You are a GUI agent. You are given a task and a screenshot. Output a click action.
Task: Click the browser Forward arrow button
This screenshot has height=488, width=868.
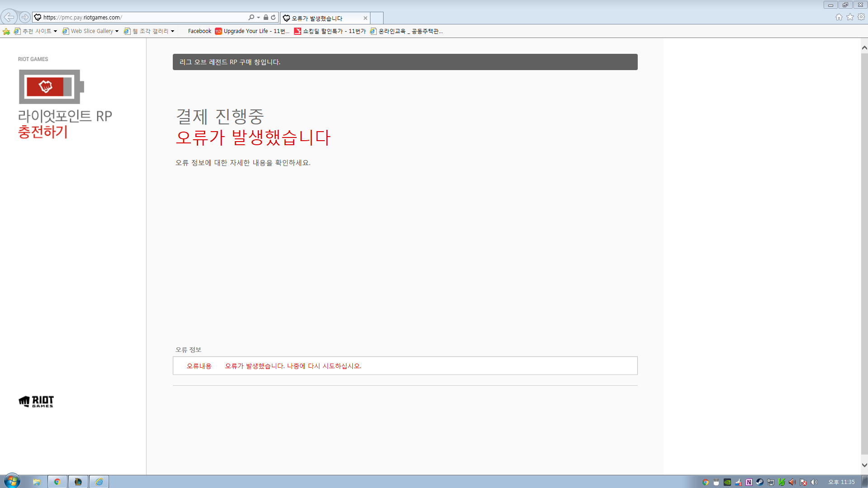coord(25,17)
